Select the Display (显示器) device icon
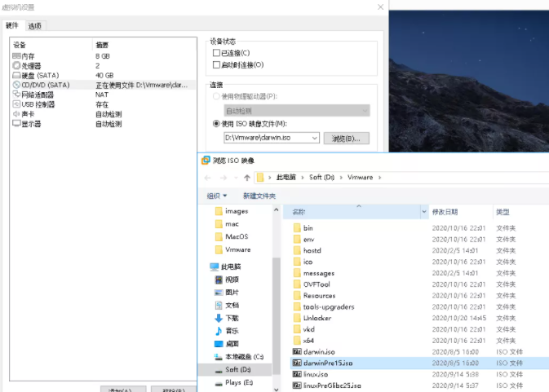549x392 pixels. coord(16,123)
